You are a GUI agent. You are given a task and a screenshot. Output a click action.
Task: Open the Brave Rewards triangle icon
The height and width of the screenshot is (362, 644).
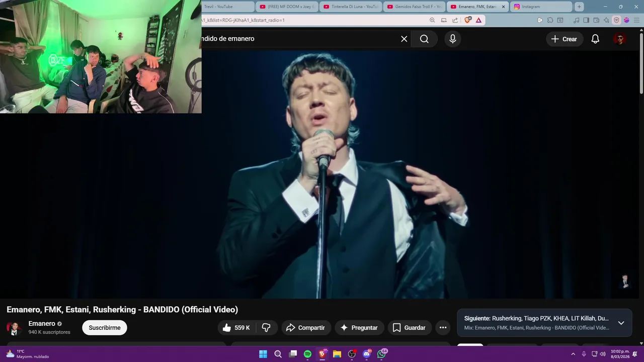tap(478, 20)
